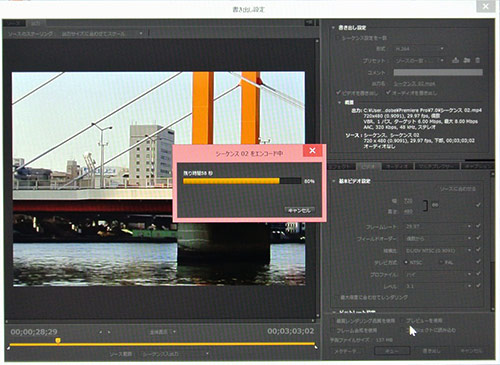The width and height of the screenshot is (500, 365).
Task: Click the Cancel button in export settings
Action: click(x=471, y=351)
